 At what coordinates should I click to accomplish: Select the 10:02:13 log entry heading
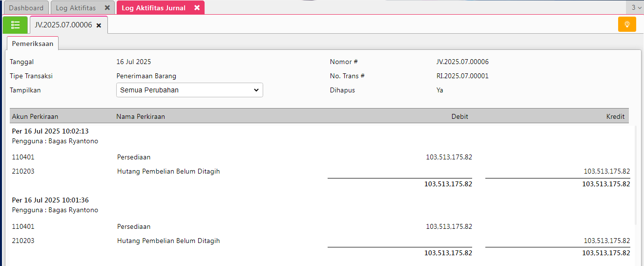click(50, 131)
